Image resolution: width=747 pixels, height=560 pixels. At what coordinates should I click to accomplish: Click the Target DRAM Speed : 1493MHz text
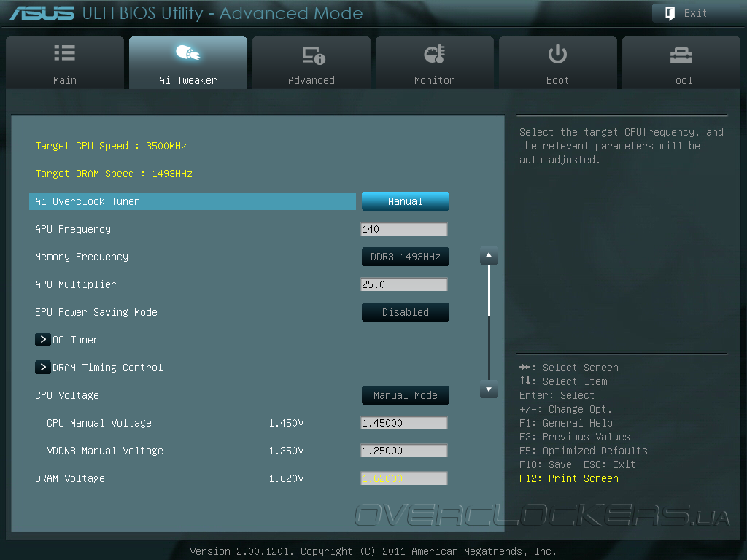114,174
